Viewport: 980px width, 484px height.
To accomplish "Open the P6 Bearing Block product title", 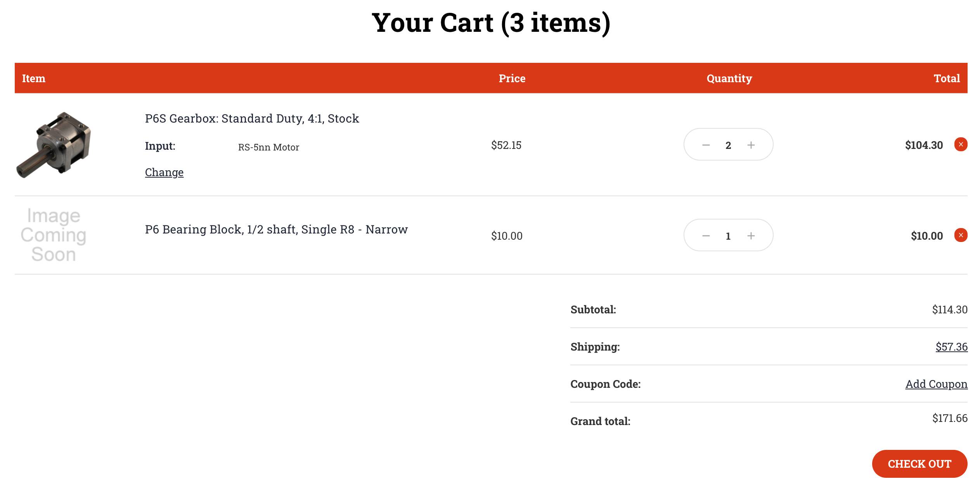I will (276, 230).
